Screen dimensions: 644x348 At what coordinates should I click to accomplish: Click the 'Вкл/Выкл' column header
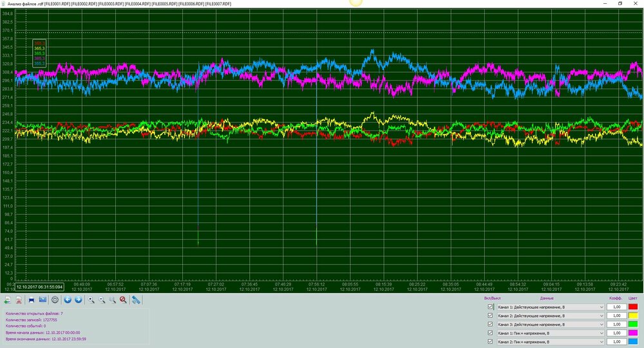[x=493, y=298]
